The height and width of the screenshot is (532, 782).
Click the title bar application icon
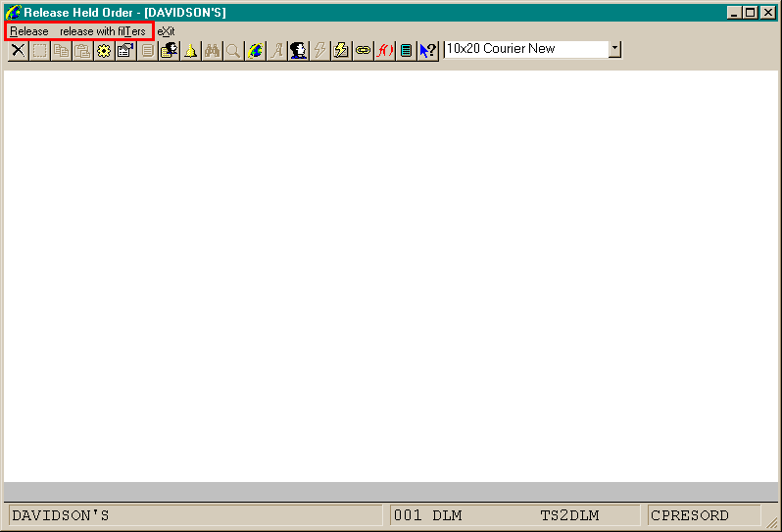coord(13,12)
